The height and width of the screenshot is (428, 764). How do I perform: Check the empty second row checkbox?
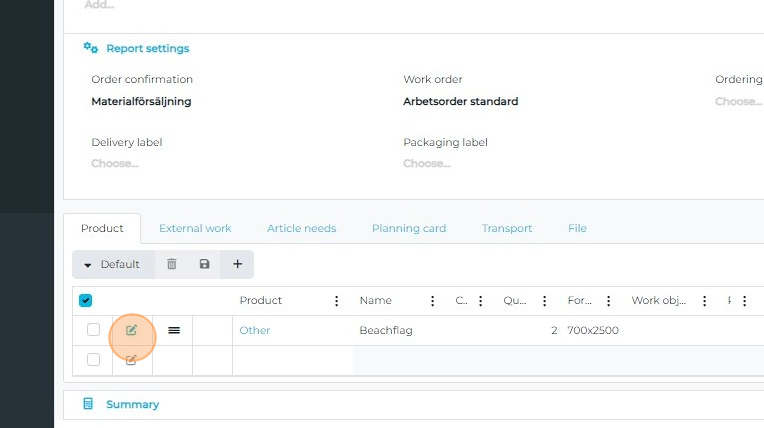click(x=93, y=360)
